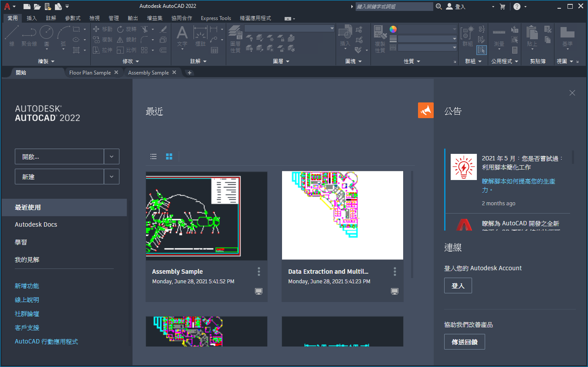
Task: Click the announcements scrollbar
Action: click(x=573, y=157)
